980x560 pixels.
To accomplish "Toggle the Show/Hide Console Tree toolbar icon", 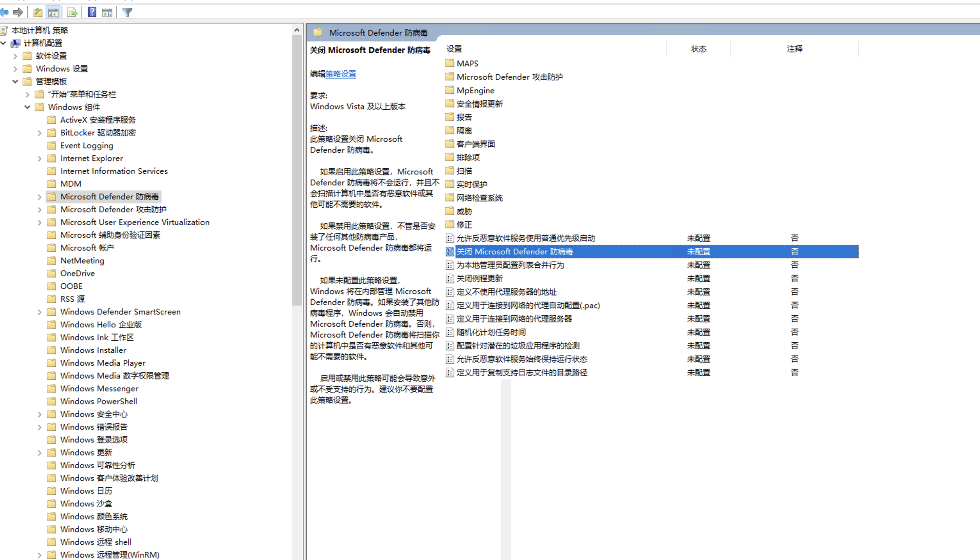I will coord(53,12).
